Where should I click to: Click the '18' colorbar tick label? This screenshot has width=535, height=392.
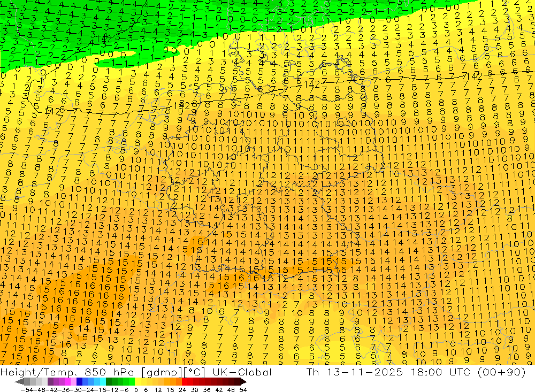[x=170, y=390]
